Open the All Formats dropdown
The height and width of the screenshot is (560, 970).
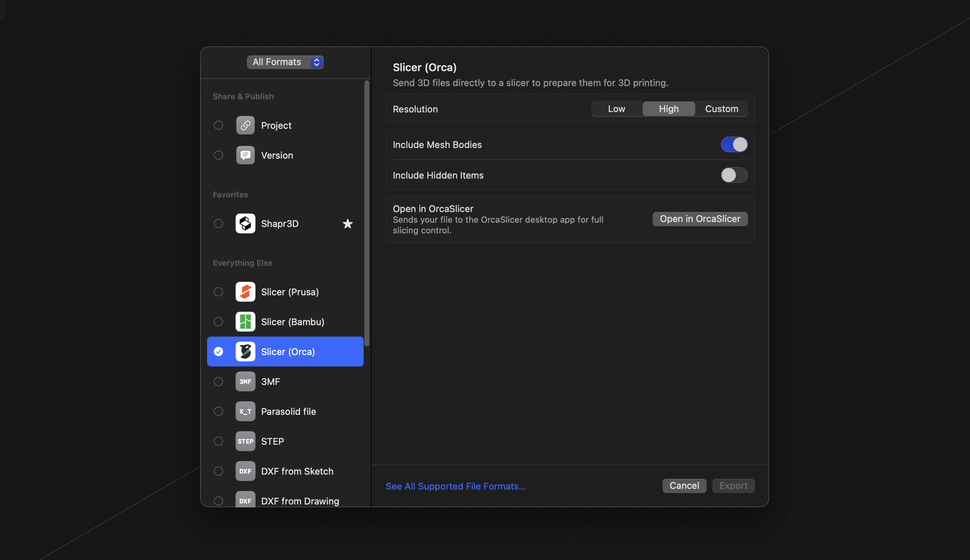(285, 62)
